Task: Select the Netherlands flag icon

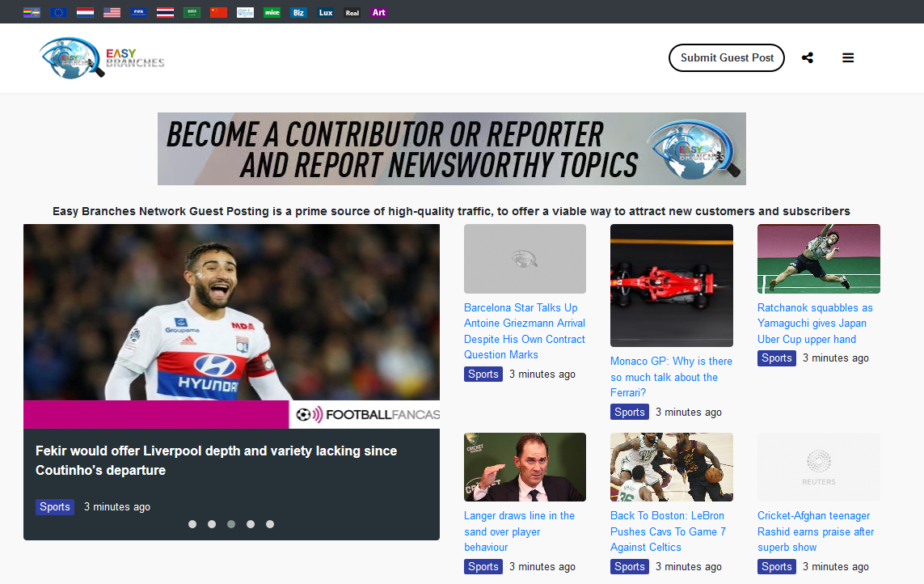Action: [x=85, y=12]
